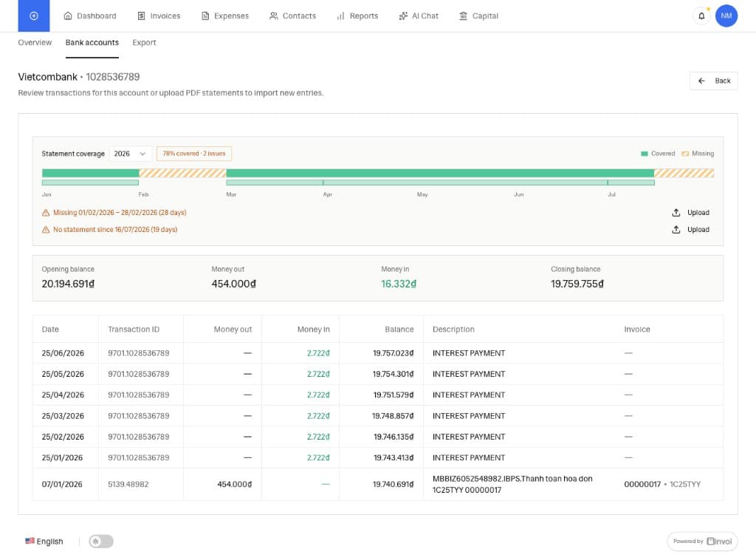Click the Transaction ID column header
The width and height of the screenshot is (756, 560).
pyautogui.click(x=134, y=329)
